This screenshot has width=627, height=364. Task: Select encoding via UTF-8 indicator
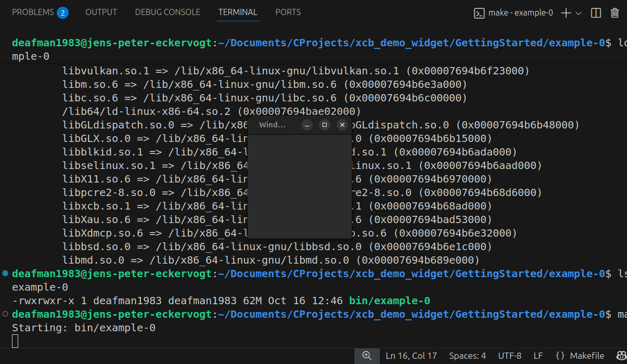tap(509, 356)
